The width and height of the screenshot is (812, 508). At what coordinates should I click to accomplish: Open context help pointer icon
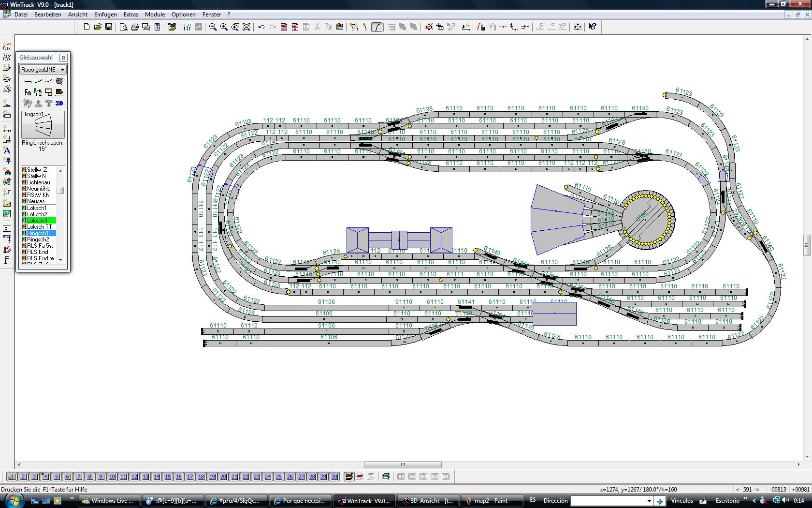(x=593, y=27)
